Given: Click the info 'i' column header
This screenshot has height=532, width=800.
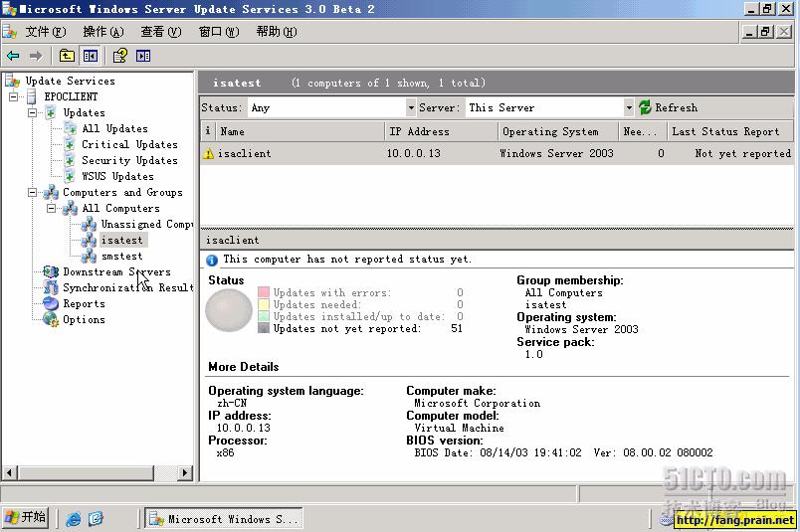Looking at the screenshot, I should 208,131.
